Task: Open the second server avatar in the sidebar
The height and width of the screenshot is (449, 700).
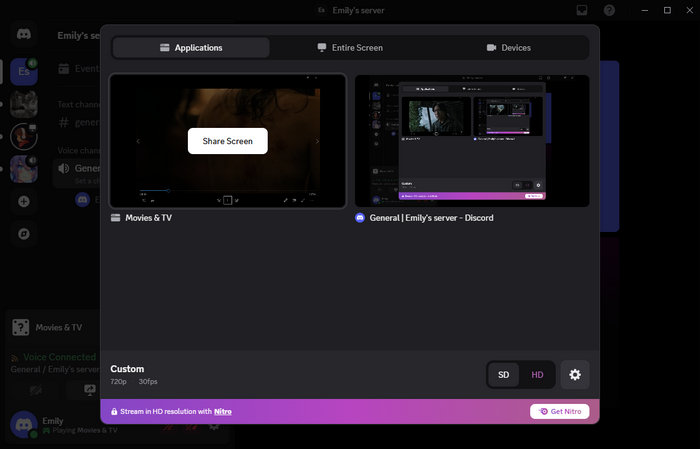Action: click(24, 104)
